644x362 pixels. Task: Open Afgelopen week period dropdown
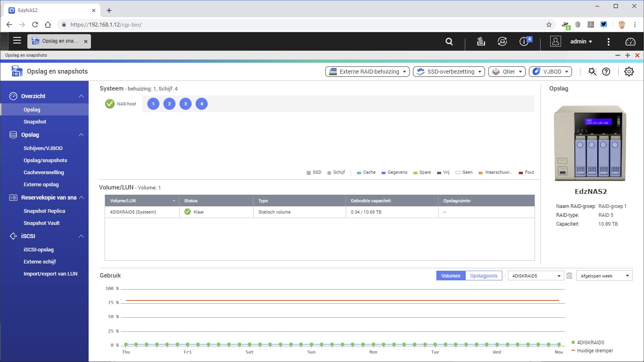605,276
